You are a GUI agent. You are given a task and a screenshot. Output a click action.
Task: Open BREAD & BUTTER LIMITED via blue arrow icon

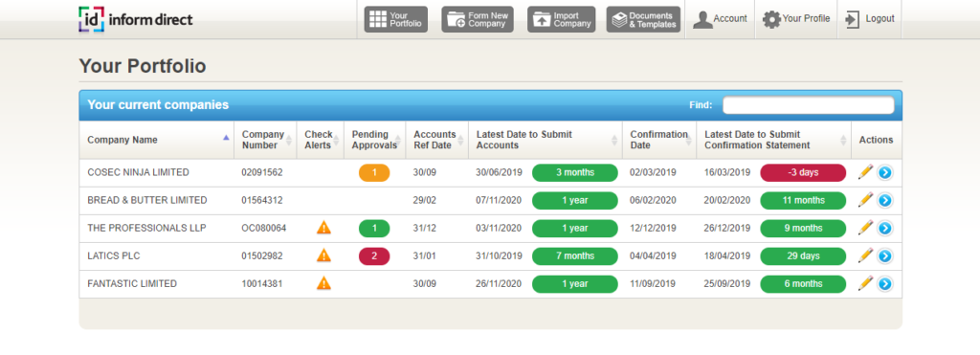pos(884,201)
